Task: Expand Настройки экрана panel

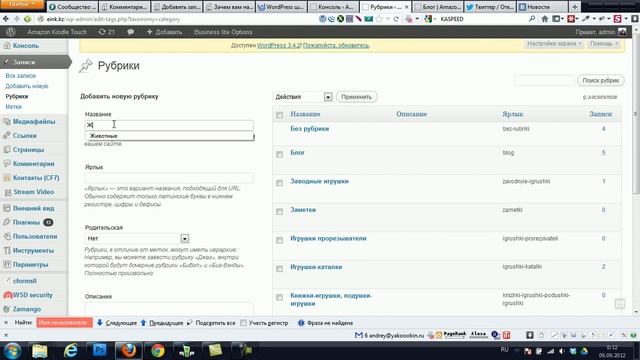Action: pyautogui.click(x=554, y=43)
